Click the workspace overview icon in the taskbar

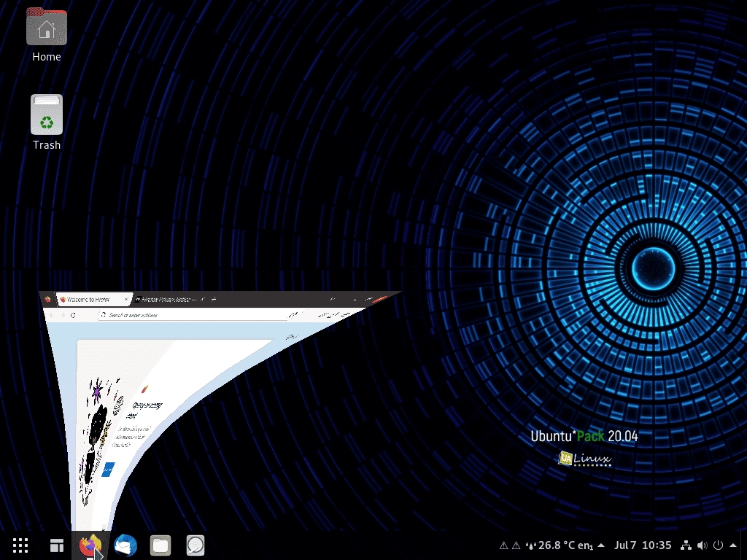pos(57,545)
